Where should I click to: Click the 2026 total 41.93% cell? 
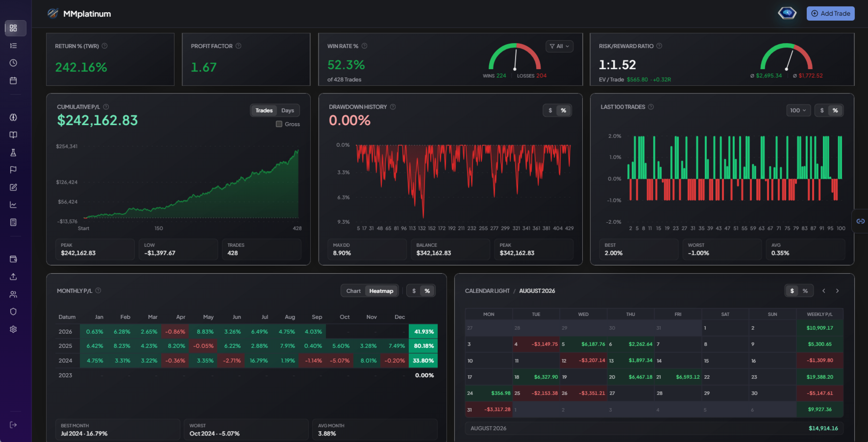[423, 332]
